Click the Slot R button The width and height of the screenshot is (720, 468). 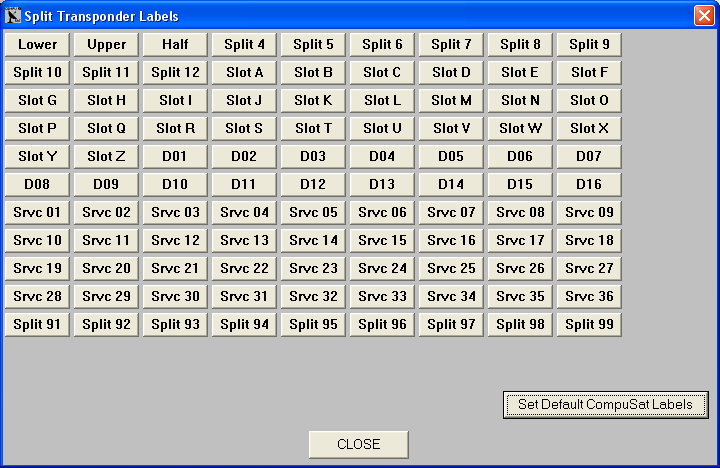[x=175, y=129]
